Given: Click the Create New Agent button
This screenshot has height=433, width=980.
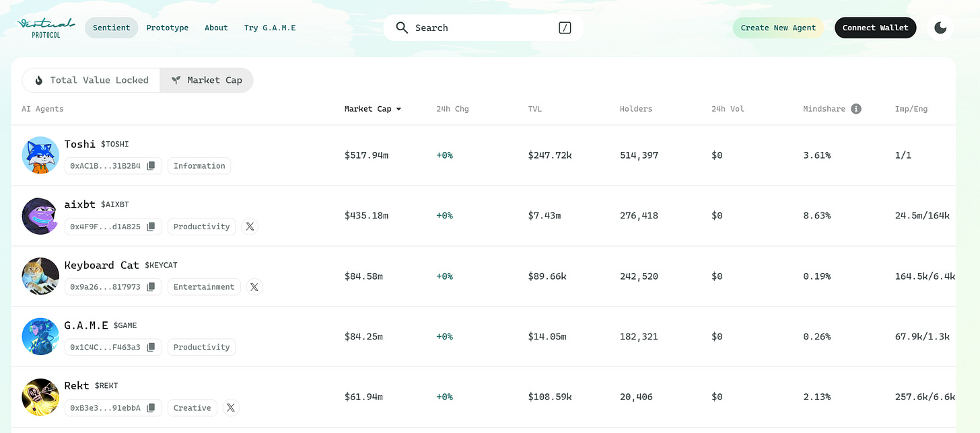Looking at the screenshot, I should pyautogui.click(x=778, y=28).
